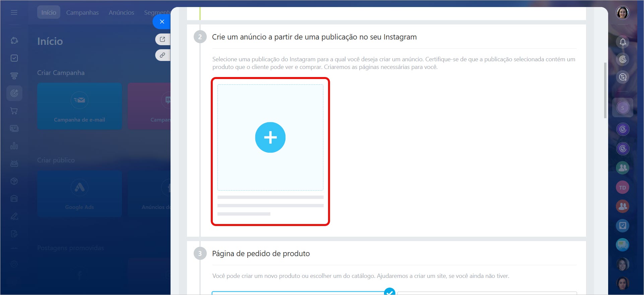
Task: Open the blue checkbox task chat icon
Action: click(623, 226)
